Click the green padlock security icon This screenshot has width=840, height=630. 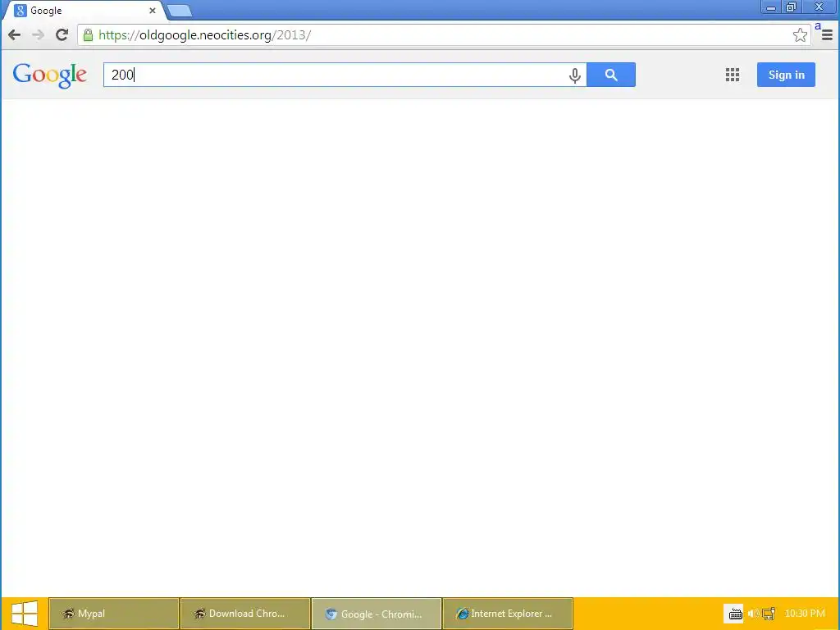point(88,35)
